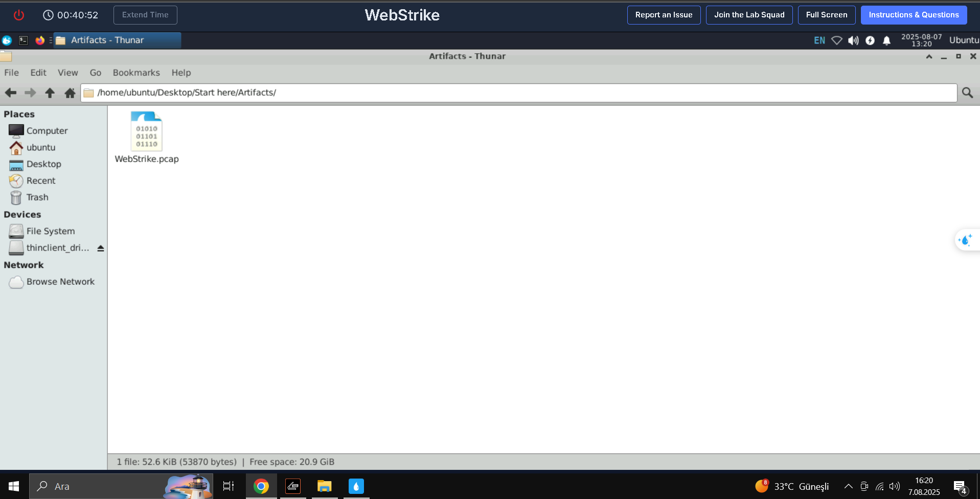Screen dimensions: 980x499
Task: Click the WebStrike.pcap file name
Action: pos(147,159)
